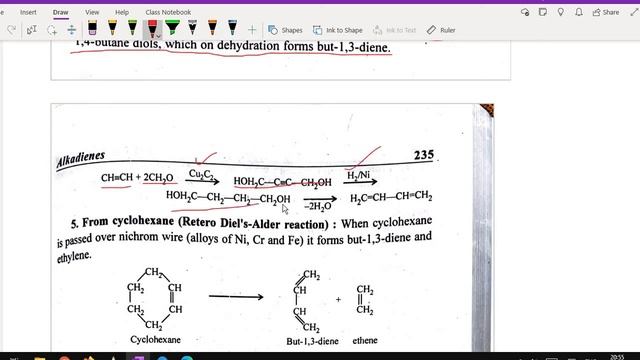Open the View tab
This screenshot has width=640, height=360.
pos(92,12)
